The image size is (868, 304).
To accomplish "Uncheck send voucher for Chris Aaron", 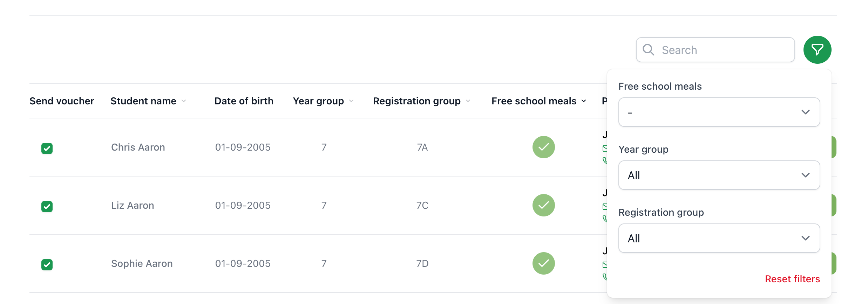I will pos(47,148).
